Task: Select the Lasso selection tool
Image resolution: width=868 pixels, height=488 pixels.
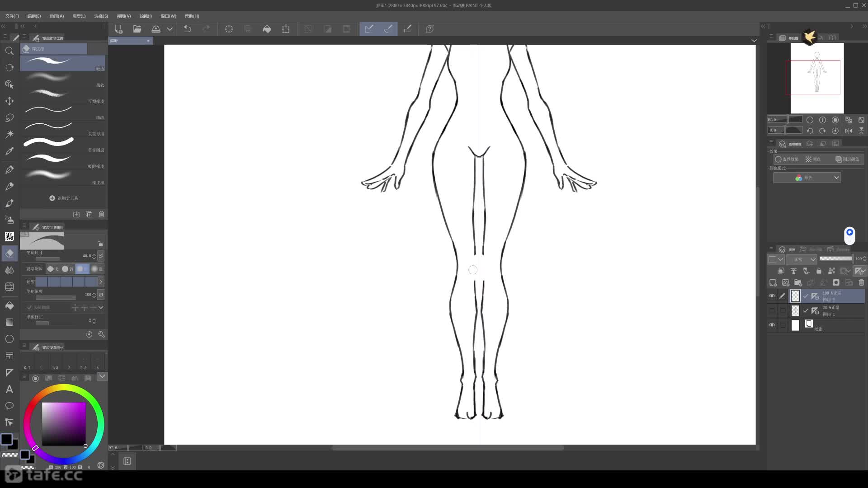Action: pos(9,118)
